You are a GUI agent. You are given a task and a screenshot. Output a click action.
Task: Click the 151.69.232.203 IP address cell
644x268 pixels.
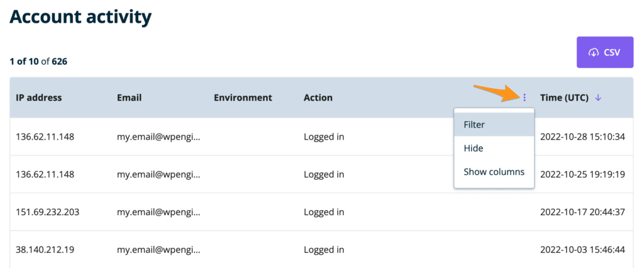pyautogui.click(x=48, y=212)
